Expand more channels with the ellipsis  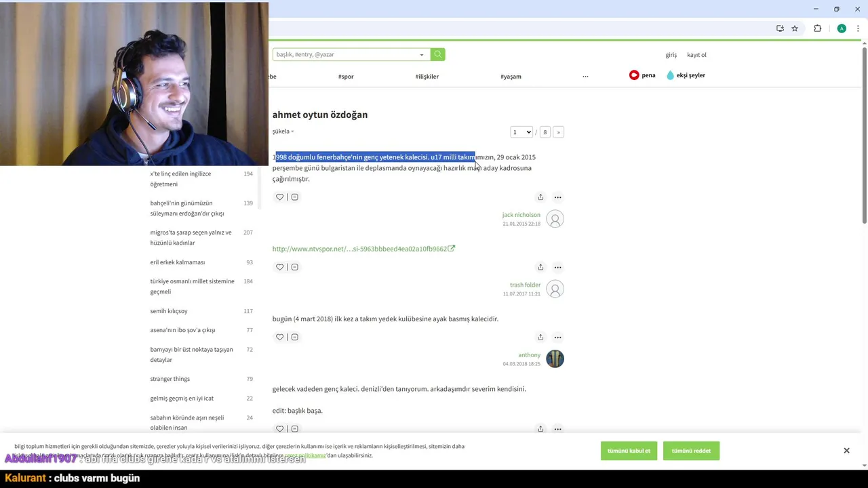click(585, 77)
